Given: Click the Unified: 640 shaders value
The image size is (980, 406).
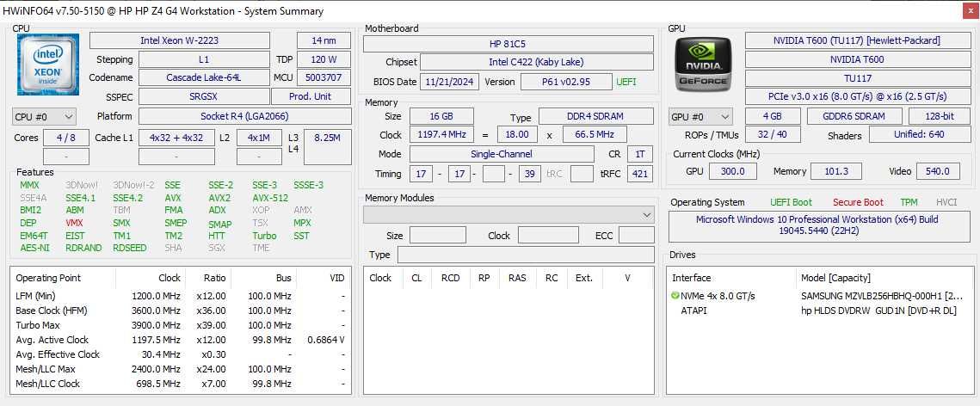Looking at the screenshot, I should (920, 134).
